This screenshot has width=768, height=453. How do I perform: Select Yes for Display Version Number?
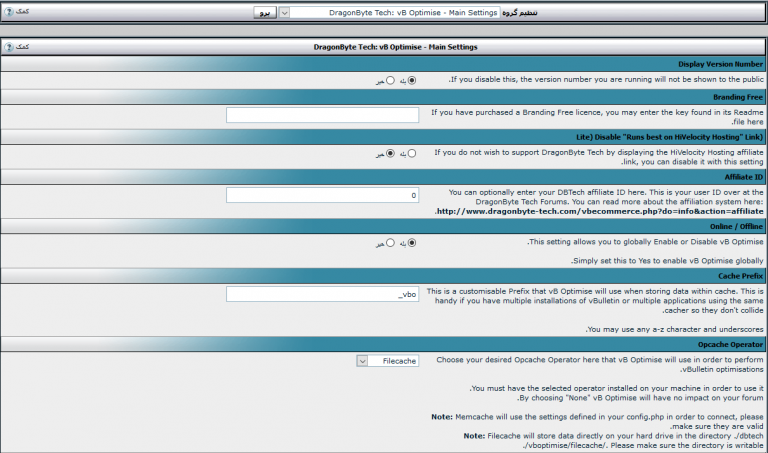[x=412, y=80]
